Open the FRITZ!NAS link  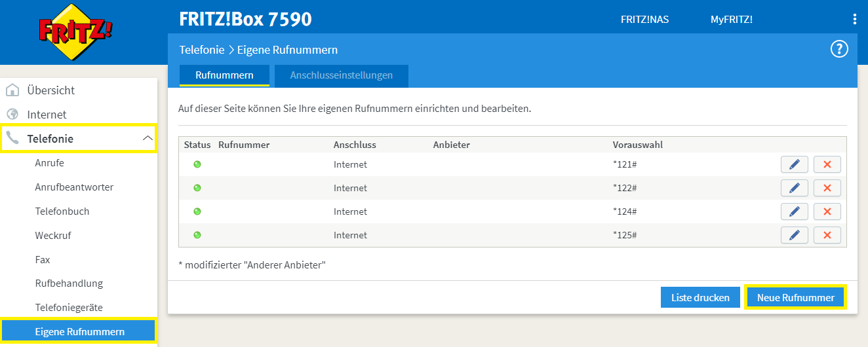pyautogui.click(x=644, y=19)
